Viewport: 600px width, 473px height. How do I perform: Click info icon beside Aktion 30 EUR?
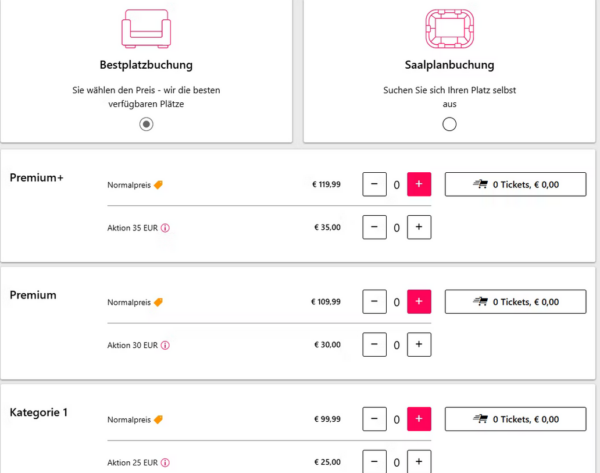pos(165,345)
